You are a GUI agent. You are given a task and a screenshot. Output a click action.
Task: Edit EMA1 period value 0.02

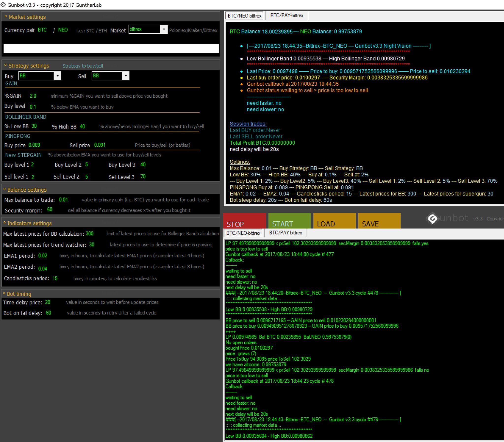43,256
